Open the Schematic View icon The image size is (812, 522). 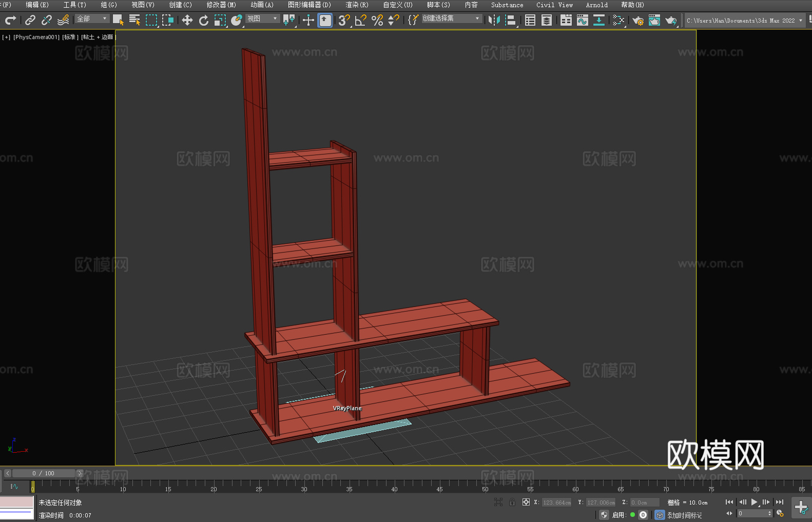point(599,20)
